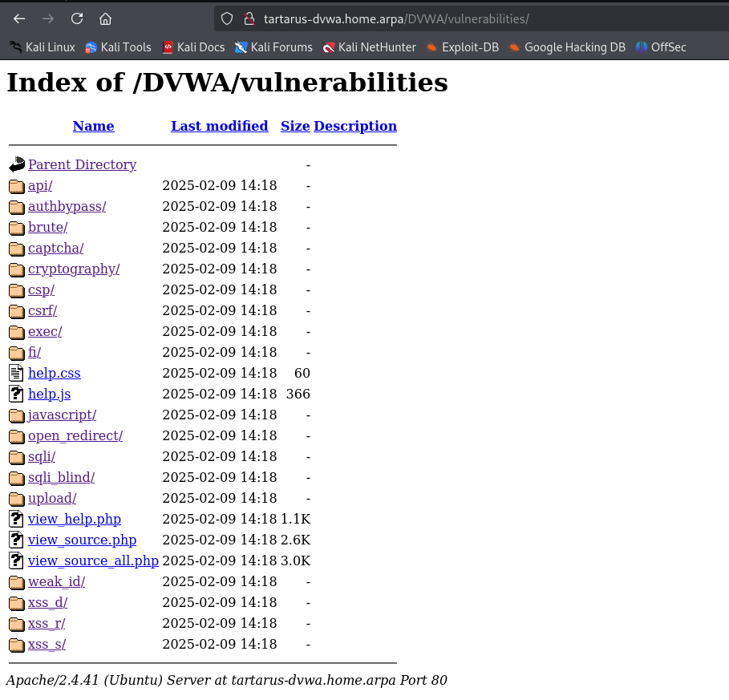
Task: Click the unknown-file icon beside view_source.php
Action: tap(17, 540)
